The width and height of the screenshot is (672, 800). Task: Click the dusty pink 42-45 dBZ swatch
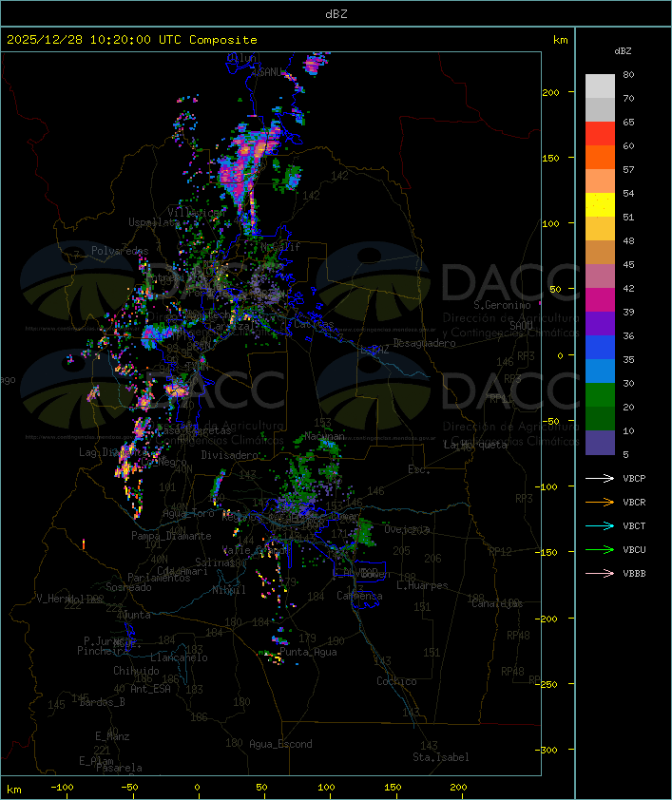click(600, 276)
